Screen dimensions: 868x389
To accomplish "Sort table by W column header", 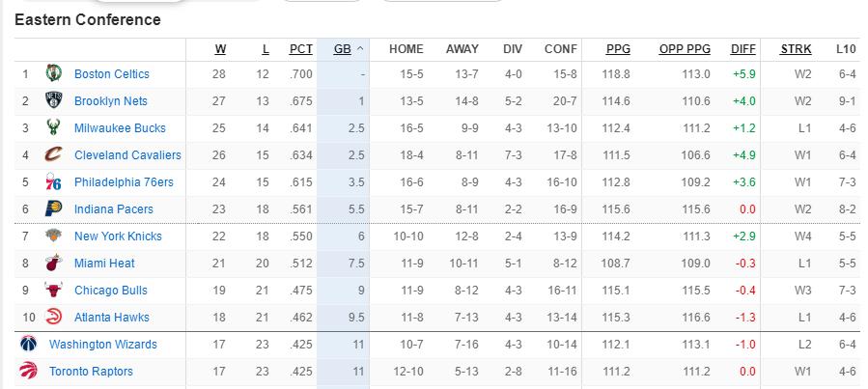I will (x=220, y=49).
